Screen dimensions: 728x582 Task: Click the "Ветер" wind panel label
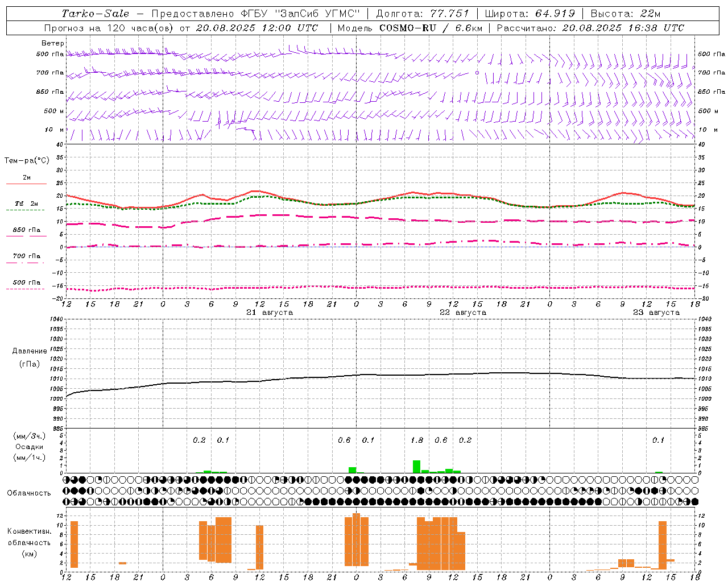pos(53,43)
